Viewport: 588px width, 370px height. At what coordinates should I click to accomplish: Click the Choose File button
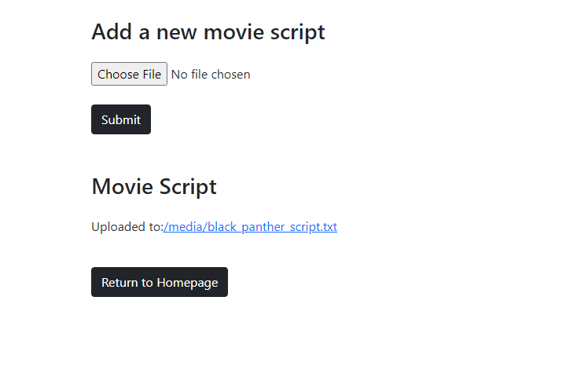pyautogui.click(x=129, y=75)
